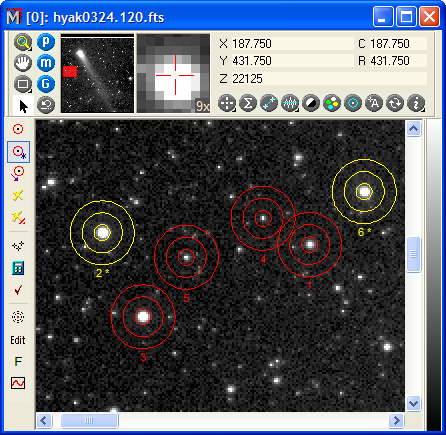This screenshot has height=435, width=446.
Task: Click the grayscale gradient bar
Action: (x=434, y=275)
